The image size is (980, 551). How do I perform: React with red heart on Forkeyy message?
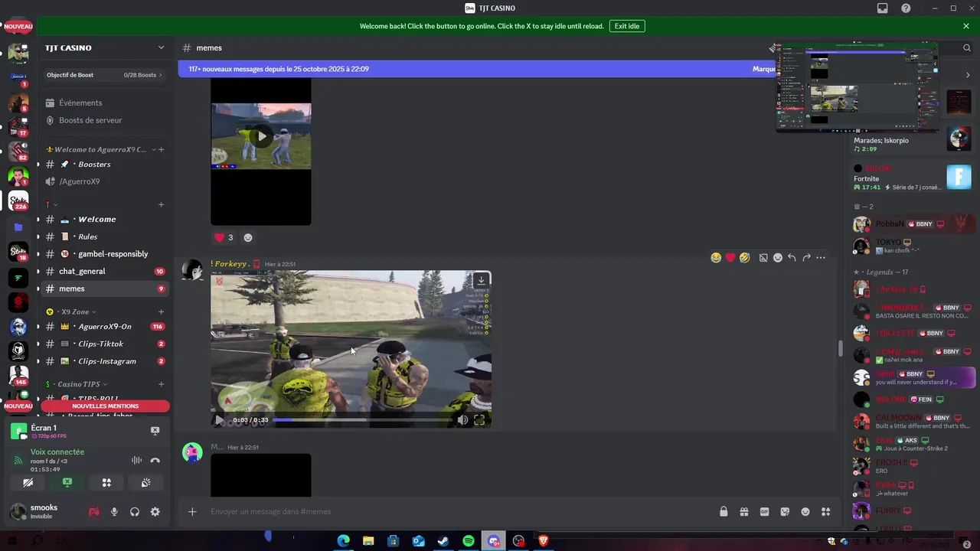click(730, 258)
